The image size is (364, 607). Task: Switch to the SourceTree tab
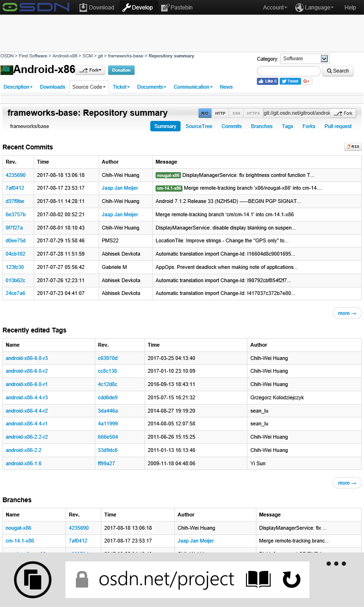point(199,126)
